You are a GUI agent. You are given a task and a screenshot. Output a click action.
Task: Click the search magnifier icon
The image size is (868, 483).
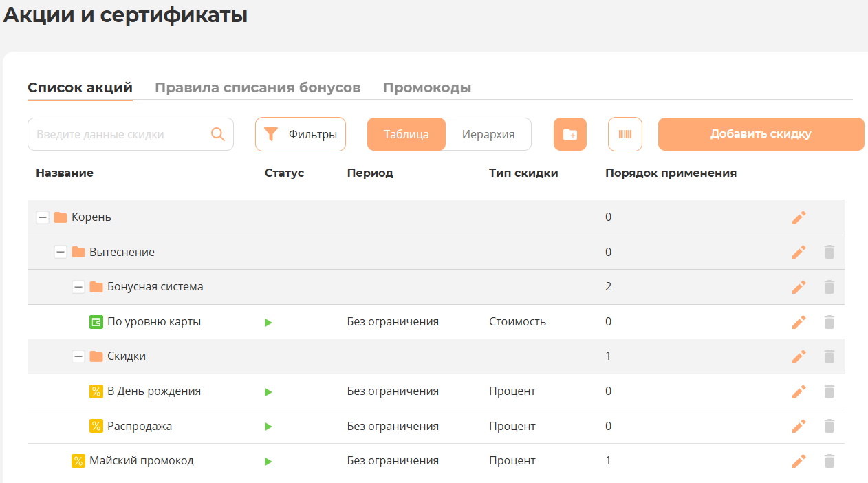tap(218, 134)
